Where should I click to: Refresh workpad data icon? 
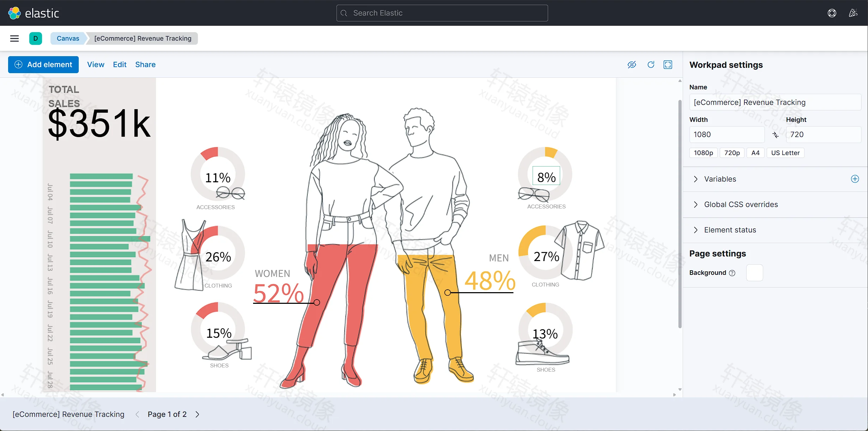coord(651,65)
